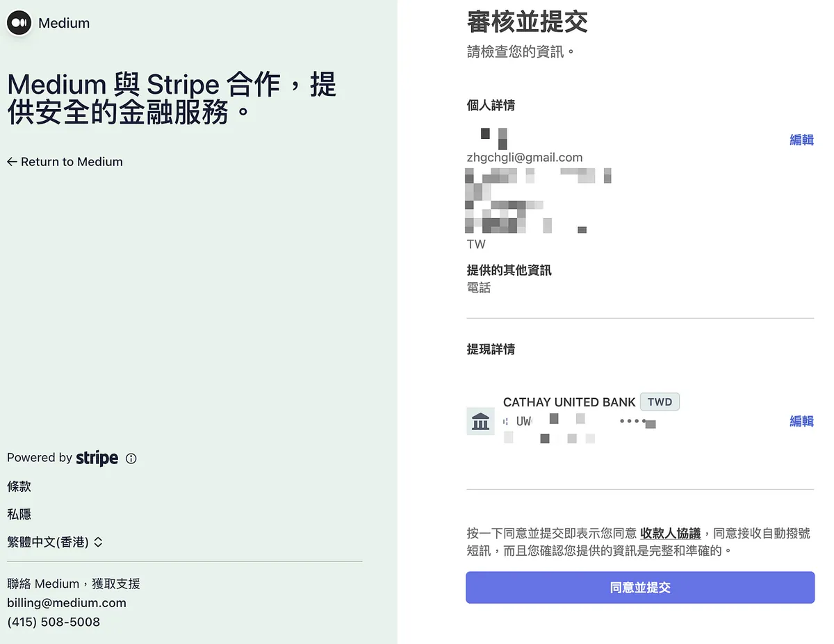Open the 收款人協議 agreement link
Viewport: 834px width, 644px height.
click(x=671, y=534)
